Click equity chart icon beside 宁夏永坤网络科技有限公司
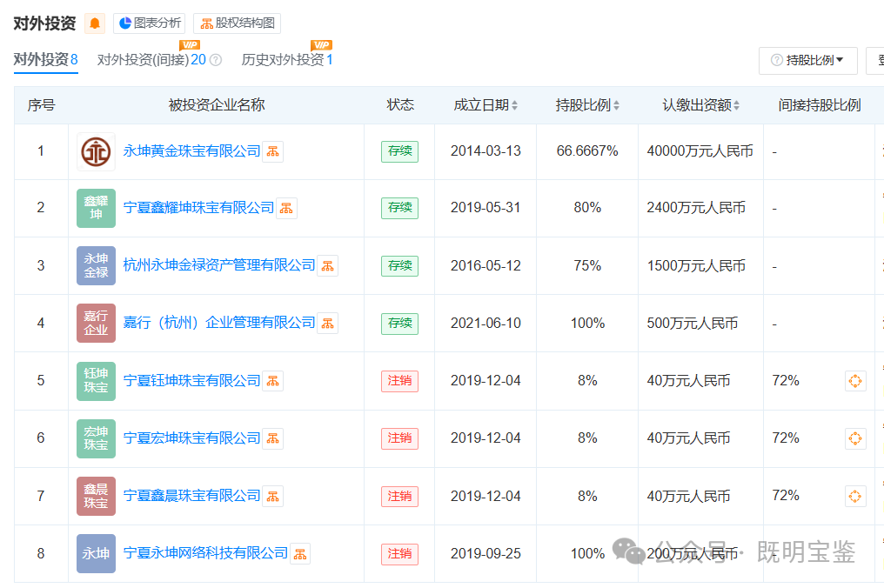 pyautogui.click(x=299, y=553)
